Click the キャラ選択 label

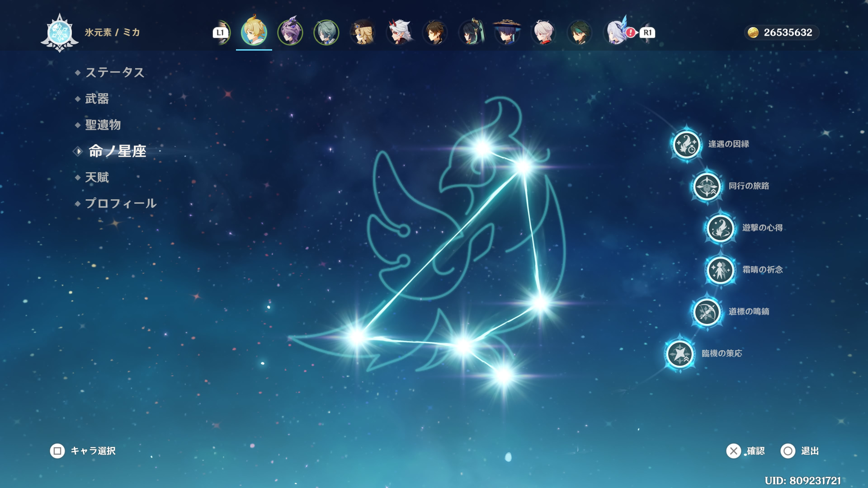point(93,451)
